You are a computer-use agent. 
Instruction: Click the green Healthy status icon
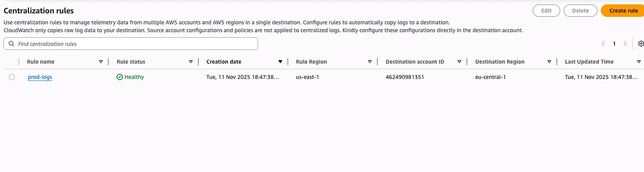pos(120,77)
